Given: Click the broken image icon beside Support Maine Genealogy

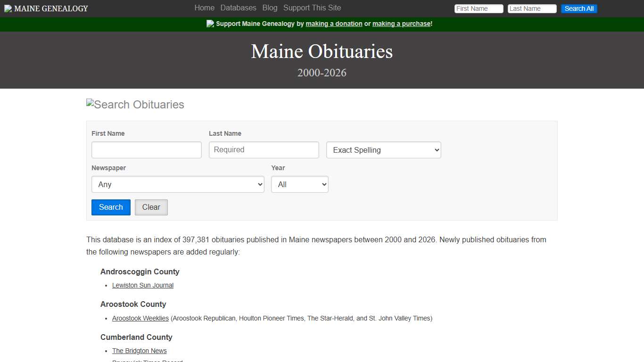Looking at the screenshot, I should pos(210,23).
